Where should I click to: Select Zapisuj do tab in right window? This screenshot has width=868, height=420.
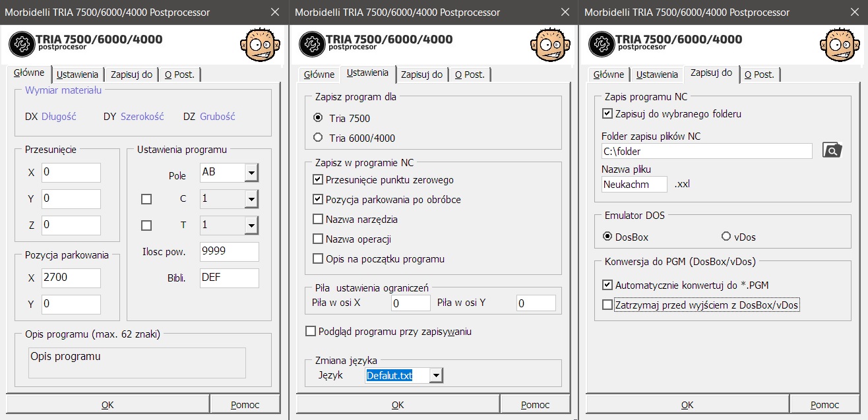tap(711, 73)
